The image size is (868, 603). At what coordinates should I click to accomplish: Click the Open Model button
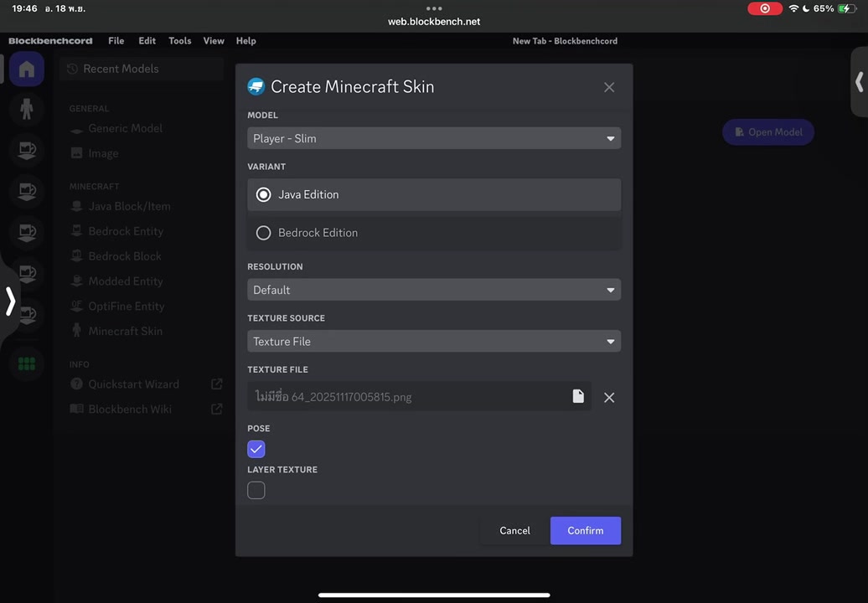(767, 132)
